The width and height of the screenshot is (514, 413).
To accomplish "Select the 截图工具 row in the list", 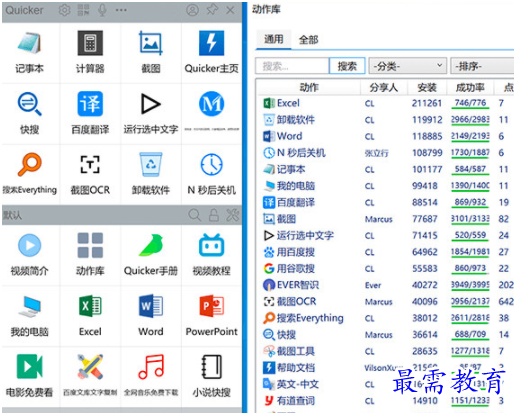I will 386,351.
